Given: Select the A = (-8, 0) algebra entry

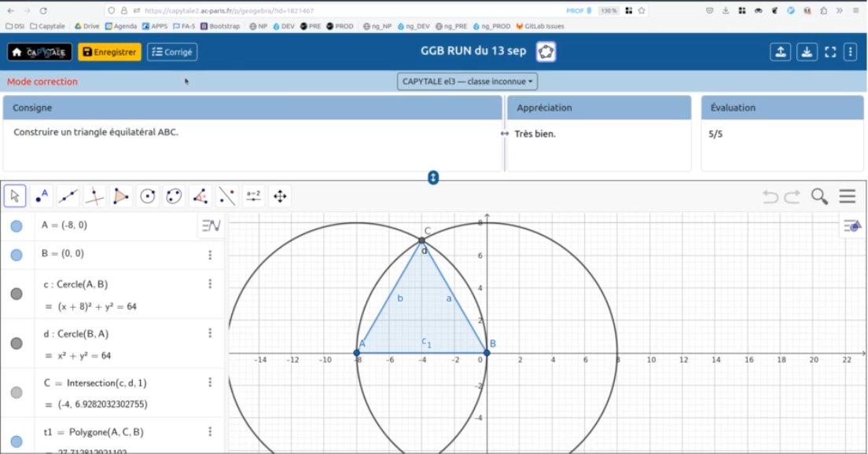Looking at the screenshot, I should click(x=64, y=225).
